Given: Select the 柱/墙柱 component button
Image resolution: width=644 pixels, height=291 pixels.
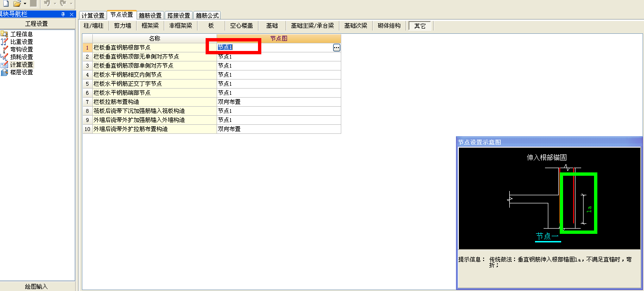Looking at the screenshot, I should [x=94, y=26].
